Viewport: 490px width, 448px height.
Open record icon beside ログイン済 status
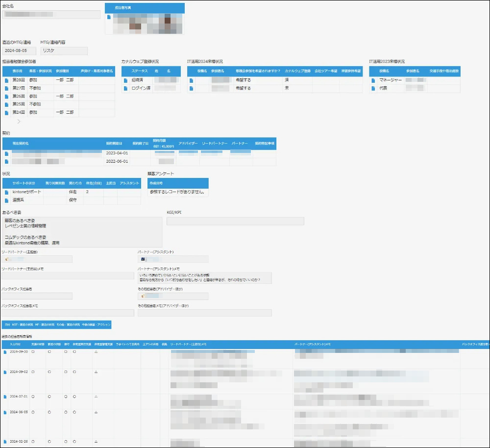(125, 89)
